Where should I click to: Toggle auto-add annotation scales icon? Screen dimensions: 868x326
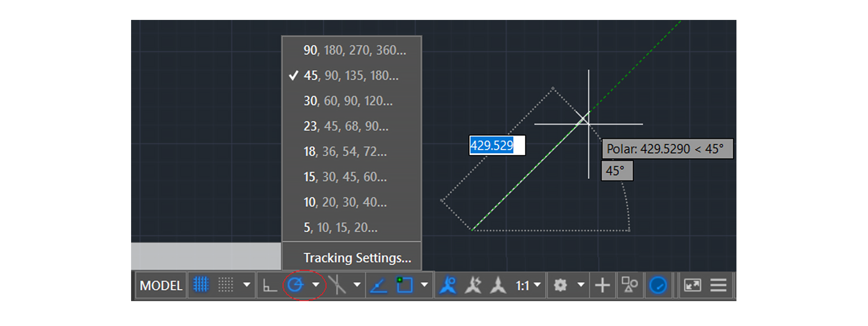click(473, 285)
